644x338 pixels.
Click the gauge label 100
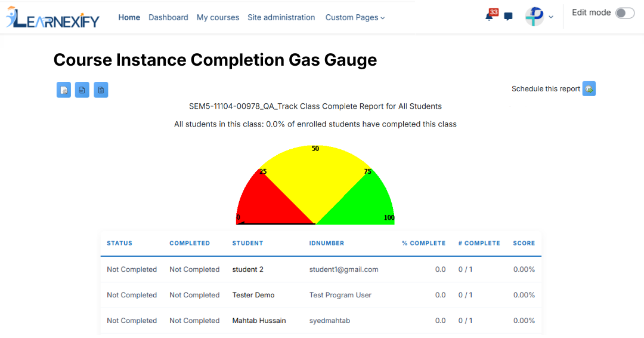[x=389, y=217]
